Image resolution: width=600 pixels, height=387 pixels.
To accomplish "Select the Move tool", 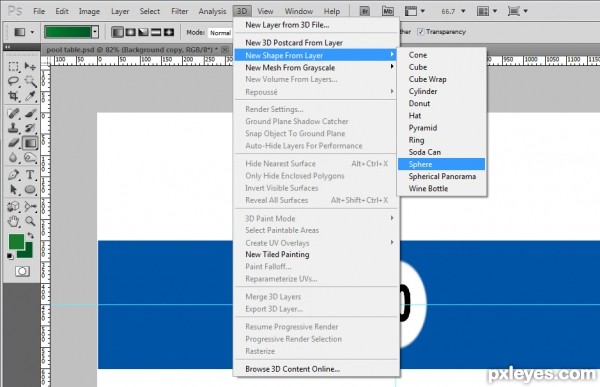I will click(x=30, y=67).
